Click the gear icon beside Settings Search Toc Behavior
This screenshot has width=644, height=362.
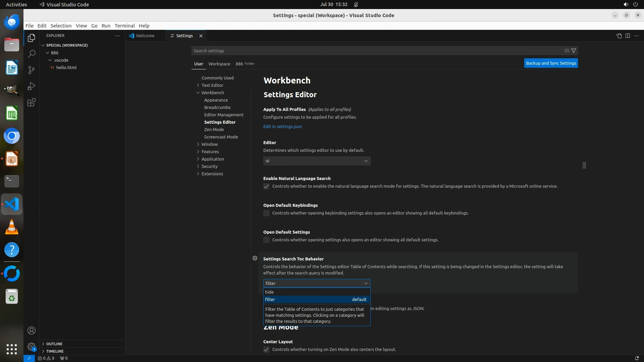click(255, 258)
